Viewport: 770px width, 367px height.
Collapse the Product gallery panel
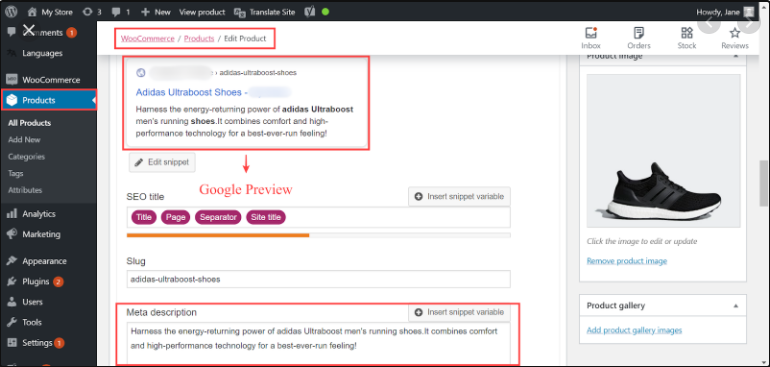point(736,306)
